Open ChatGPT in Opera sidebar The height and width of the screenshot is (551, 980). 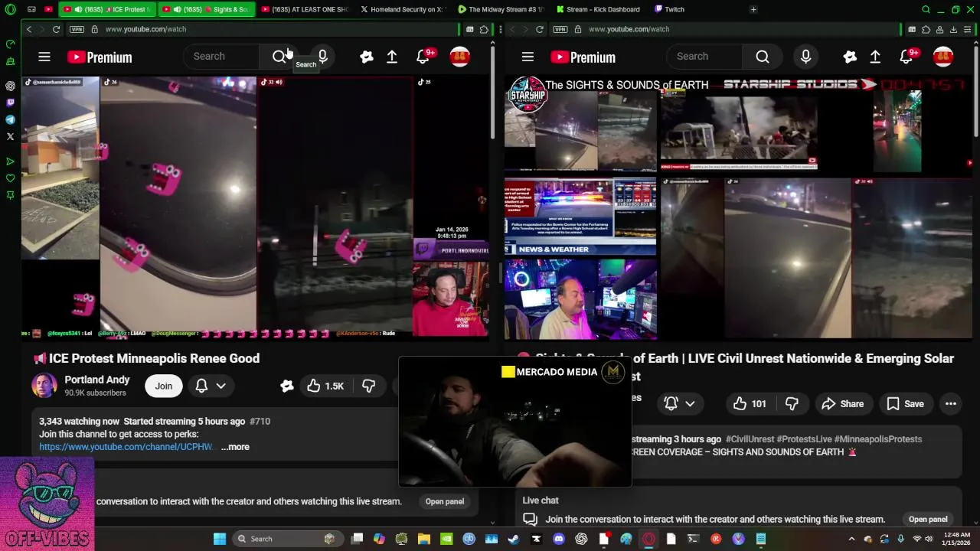pos(10,86)
